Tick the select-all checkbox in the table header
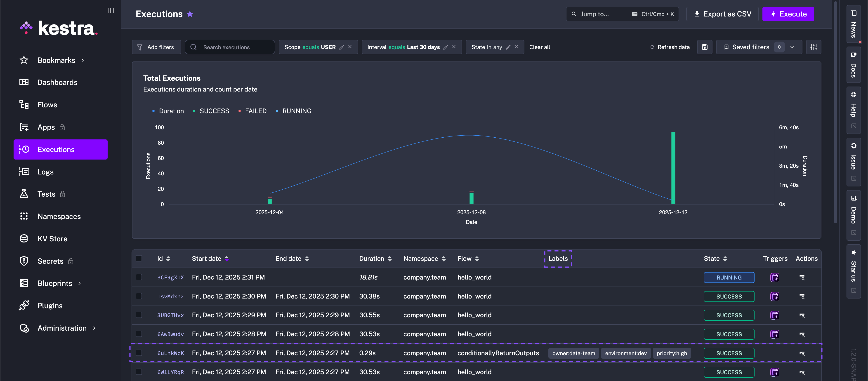Image resolution: width=868 pixels, height=381 pixels. 139,258
